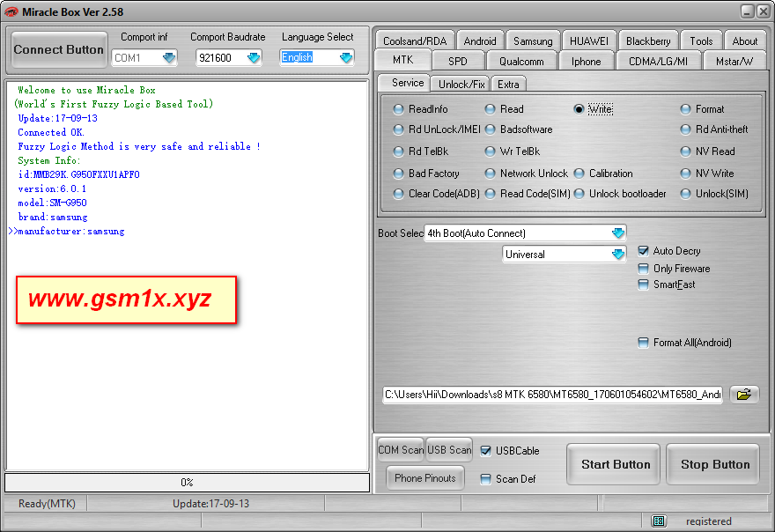Click the Start Button
The height and width of the screenshot is (532, 775).
point(613,464)
